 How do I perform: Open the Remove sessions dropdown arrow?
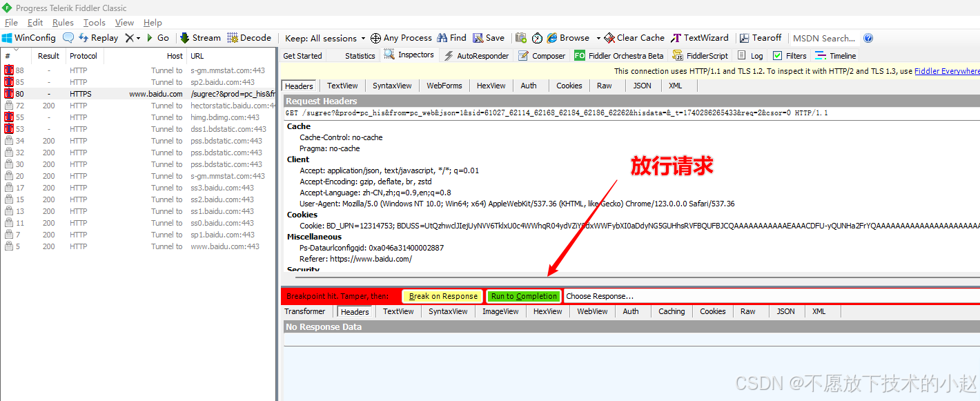(x=138, y=39)
